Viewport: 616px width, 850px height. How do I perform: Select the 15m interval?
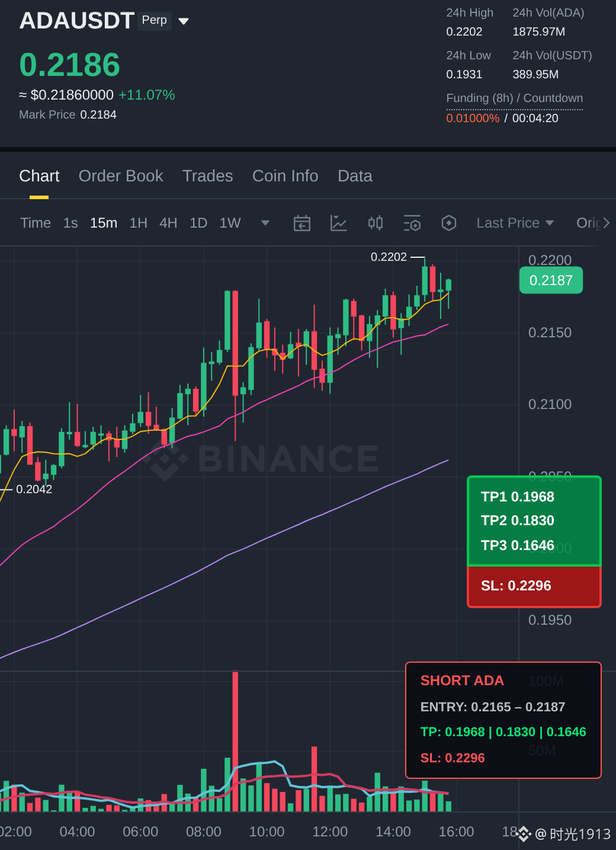click(104, 223)
